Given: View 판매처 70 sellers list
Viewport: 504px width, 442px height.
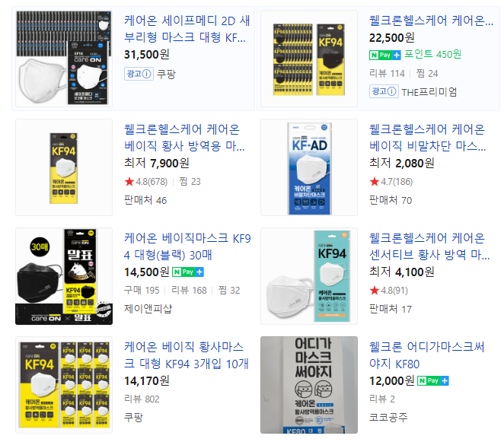Looking at the screenshot, I should click(x=391, y=200).
